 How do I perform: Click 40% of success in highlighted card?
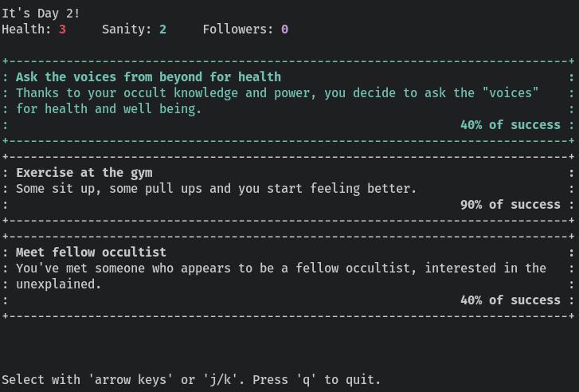click(x=510, y=125)
